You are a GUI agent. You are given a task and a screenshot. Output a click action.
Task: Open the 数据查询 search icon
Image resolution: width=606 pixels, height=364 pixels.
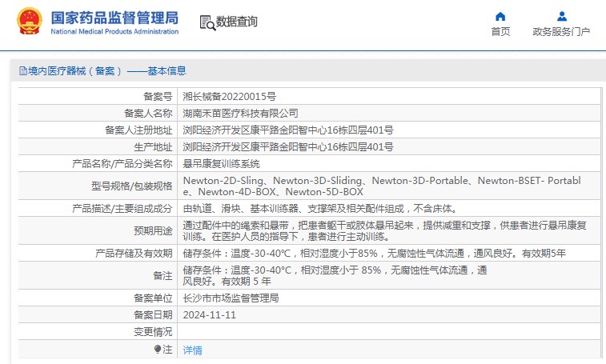(207, 22)
